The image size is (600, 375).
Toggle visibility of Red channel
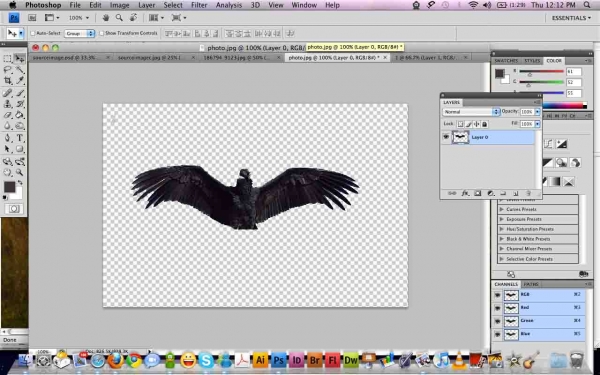click(x=497, y=308)
